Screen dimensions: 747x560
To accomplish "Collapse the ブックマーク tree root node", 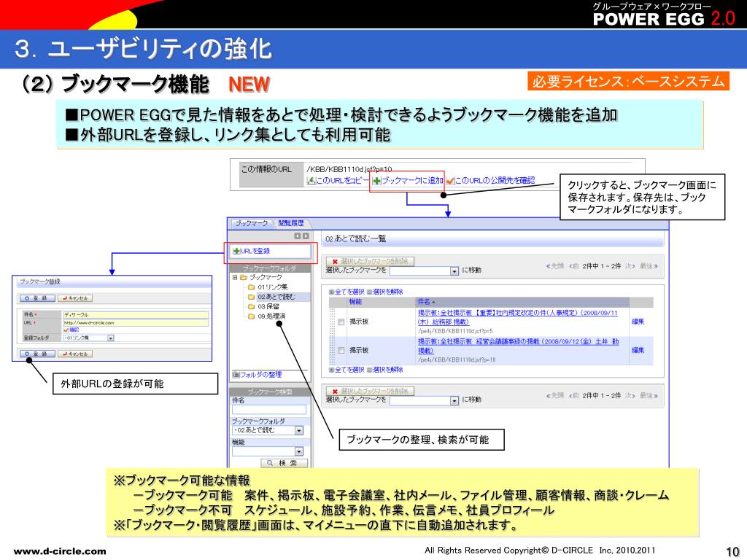I will tap(234, 277).
